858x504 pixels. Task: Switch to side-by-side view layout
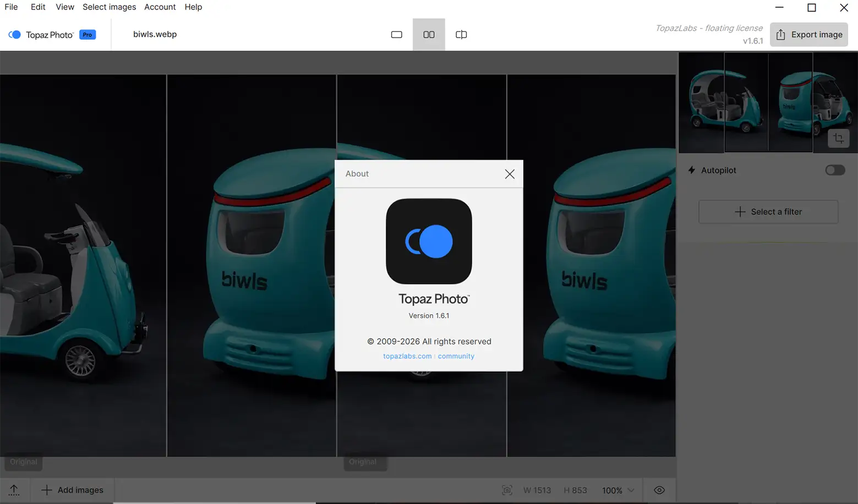coord(429,35)
